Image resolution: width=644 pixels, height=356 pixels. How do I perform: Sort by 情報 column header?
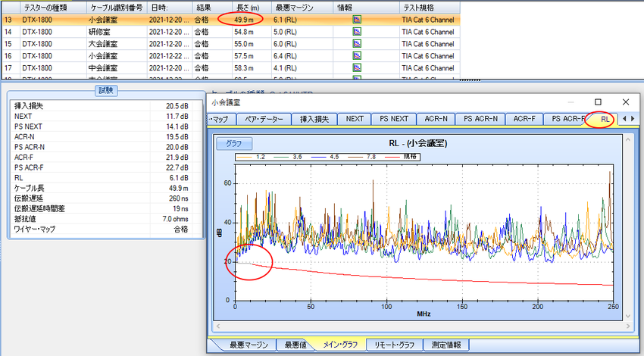(x=366, y=8)
